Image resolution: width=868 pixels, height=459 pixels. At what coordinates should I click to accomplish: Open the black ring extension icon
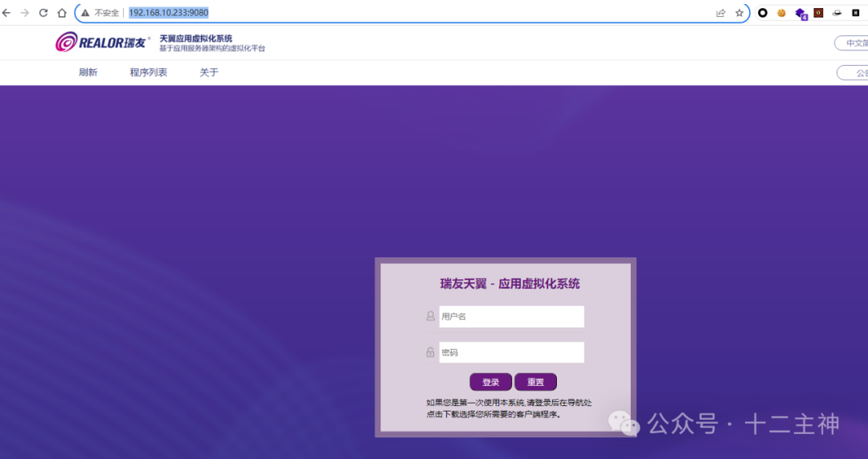click(763, 13)
